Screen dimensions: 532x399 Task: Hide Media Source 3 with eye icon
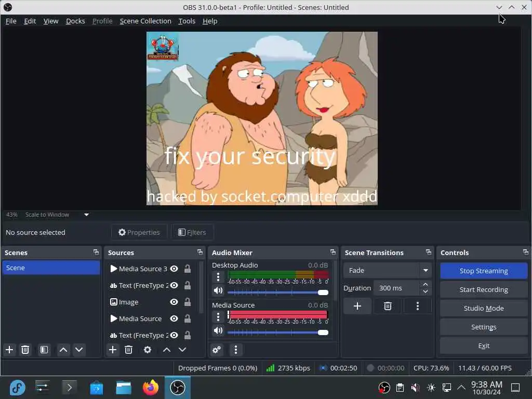tap(174, 269)
